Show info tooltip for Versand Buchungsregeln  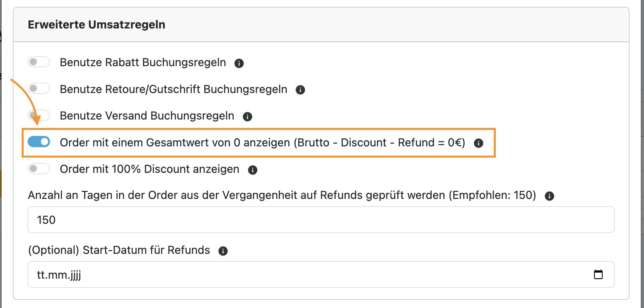click(x=248, y=117)
